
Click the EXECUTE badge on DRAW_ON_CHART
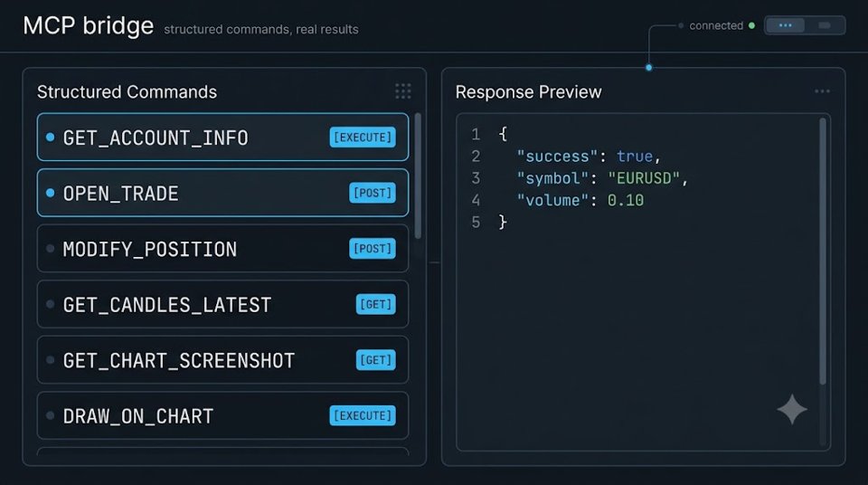[x=363, y=415]
